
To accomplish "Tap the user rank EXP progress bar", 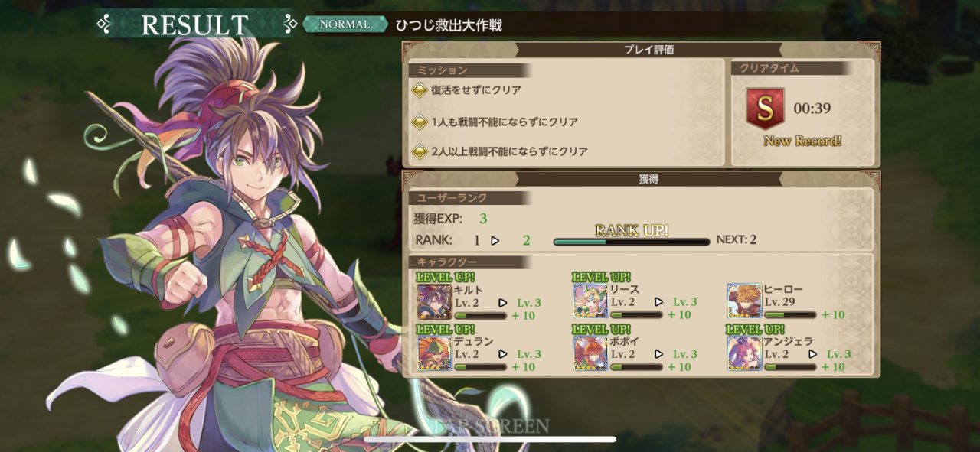I will coord(632,242).
